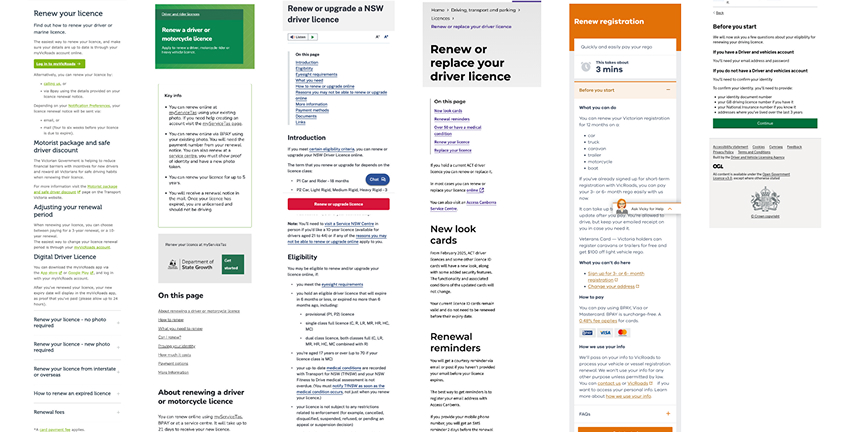The image size is (855, 433).
Task: Jump to 'How to renew' on Tasmanian page
Action: (171, 320)
